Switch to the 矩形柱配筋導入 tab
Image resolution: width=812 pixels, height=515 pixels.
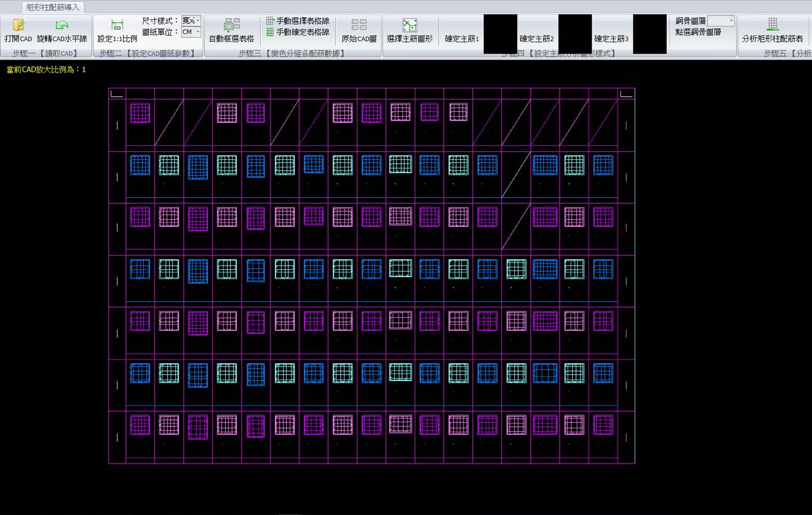(x=53, y=7)
